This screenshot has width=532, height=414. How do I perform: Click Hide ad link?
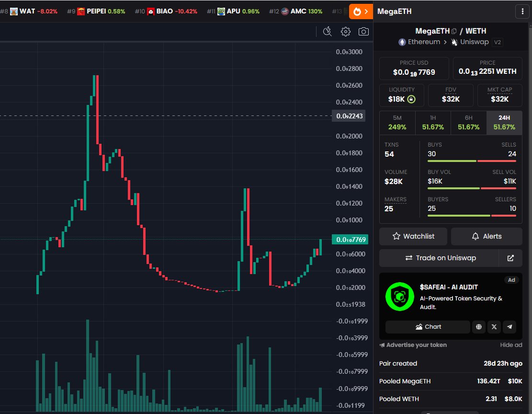(511, 345)
